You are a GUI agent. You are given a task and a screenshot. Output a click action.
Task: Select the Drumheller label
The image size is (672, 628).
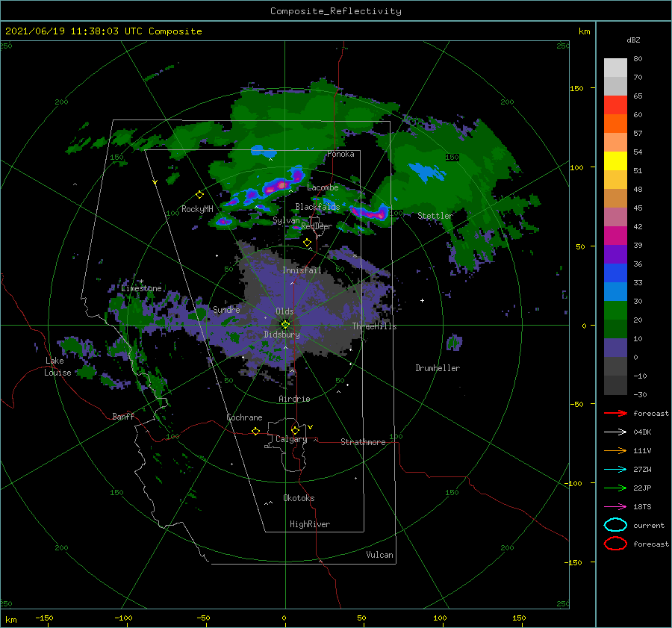click(x=438, y=368)
